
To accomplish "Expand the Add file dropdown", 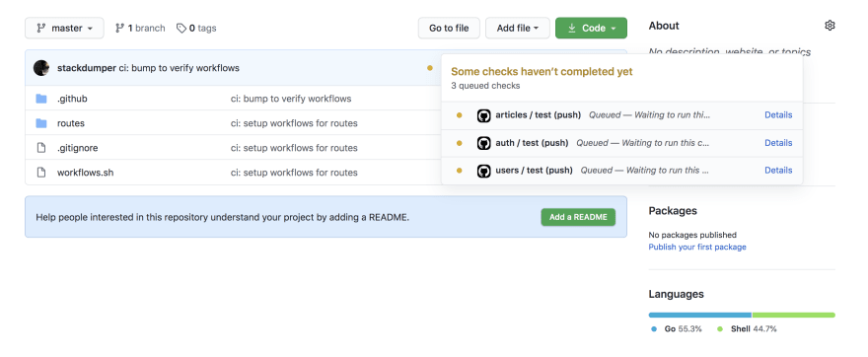I will [518, 29].
